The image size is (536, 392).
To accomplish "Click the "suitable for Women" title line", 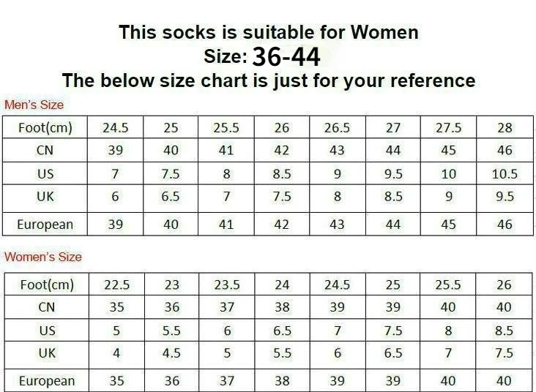I will [x=269, y=32].
